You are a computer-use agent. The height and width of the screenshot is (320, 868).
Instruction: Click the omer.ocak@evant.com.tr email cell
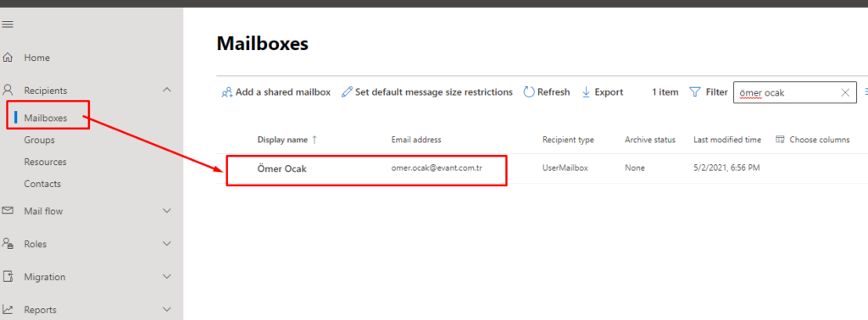pos(437,168)
